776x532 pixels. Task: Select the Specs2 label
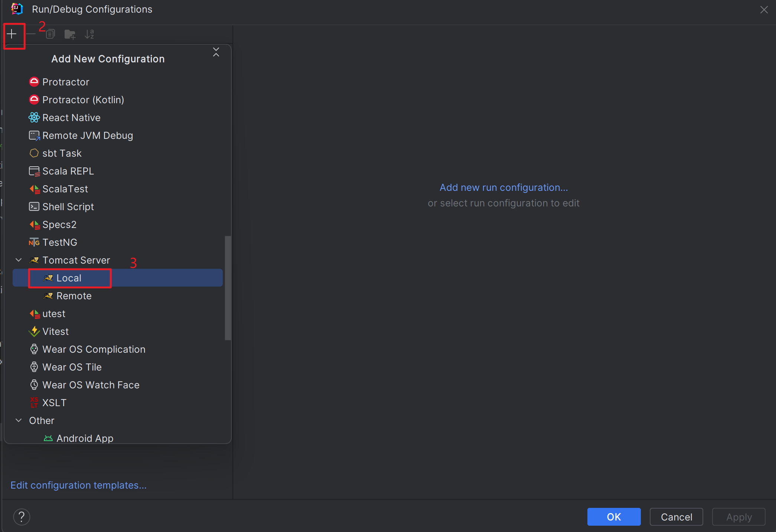pos(59,225)
